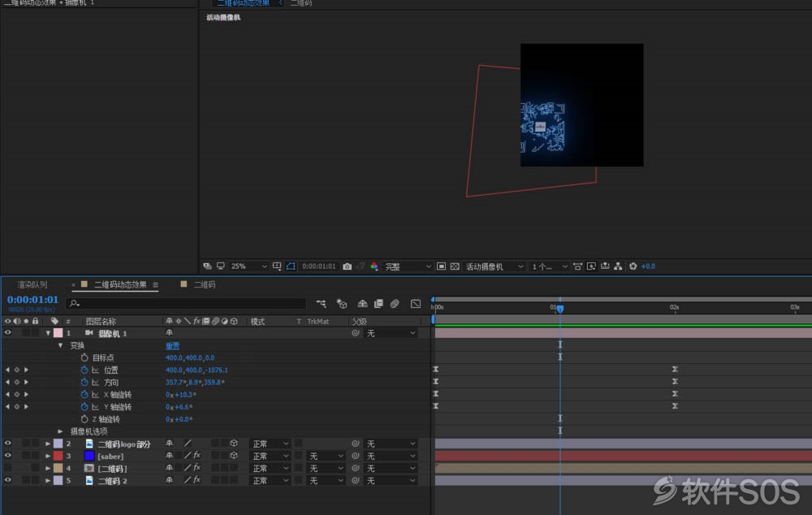Click the tan label color of [二维码]
Screen dimensions: 812x515
(x=58, y=469)
